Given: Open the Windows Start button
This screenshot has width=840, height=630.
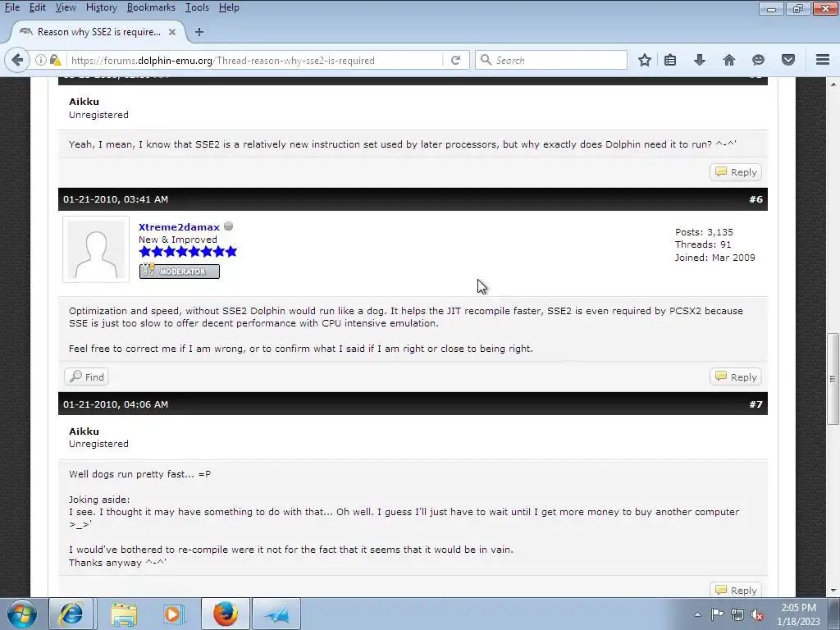Looking at the screenshot, I should click(22, 614).
